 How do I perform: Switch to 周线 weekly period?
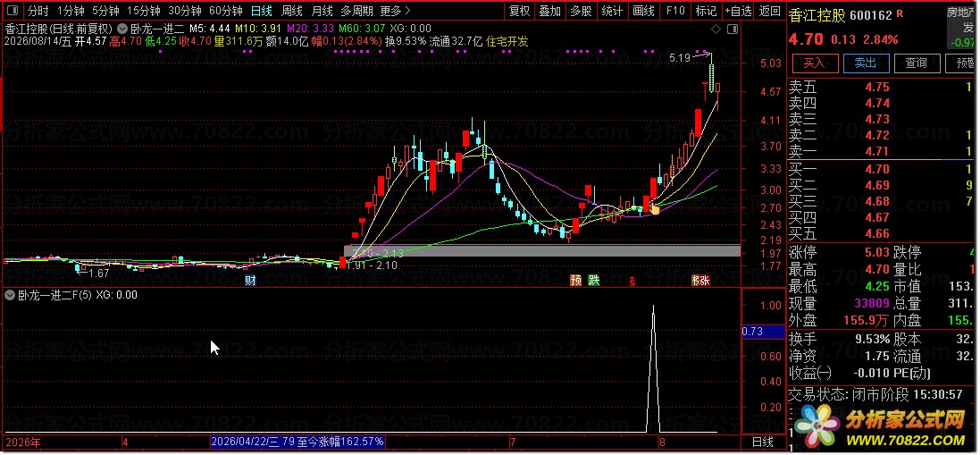(292, 11)
